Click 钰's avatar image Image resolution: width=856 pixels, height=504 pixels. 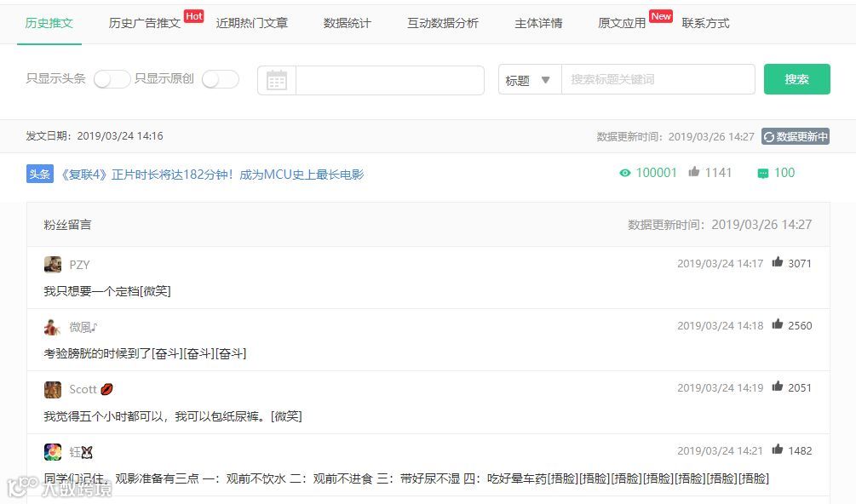[x=53, y=452]
